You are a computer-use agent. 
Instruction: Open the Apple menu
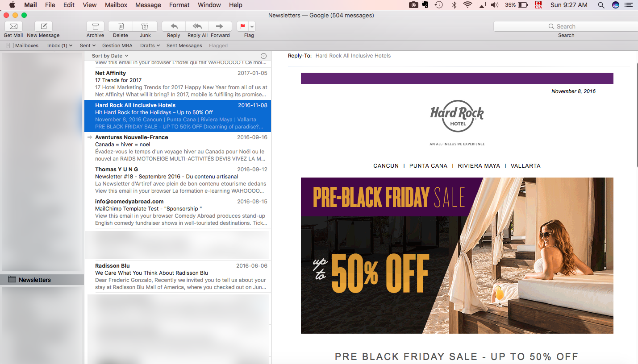tap(12, 5)
